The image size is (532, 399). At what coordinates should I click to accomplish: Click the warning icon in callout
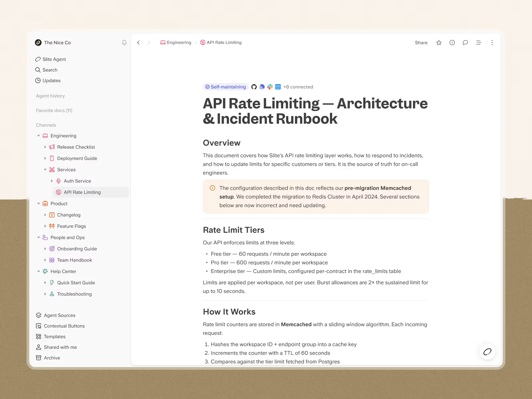(212, 188)
